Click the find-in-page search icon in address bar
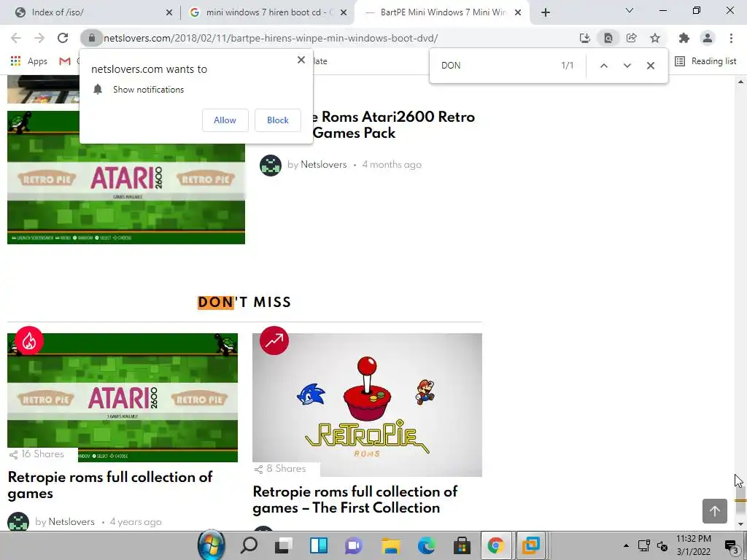The width and height of the screenshot is (747, 560). (x=608, y=38)
